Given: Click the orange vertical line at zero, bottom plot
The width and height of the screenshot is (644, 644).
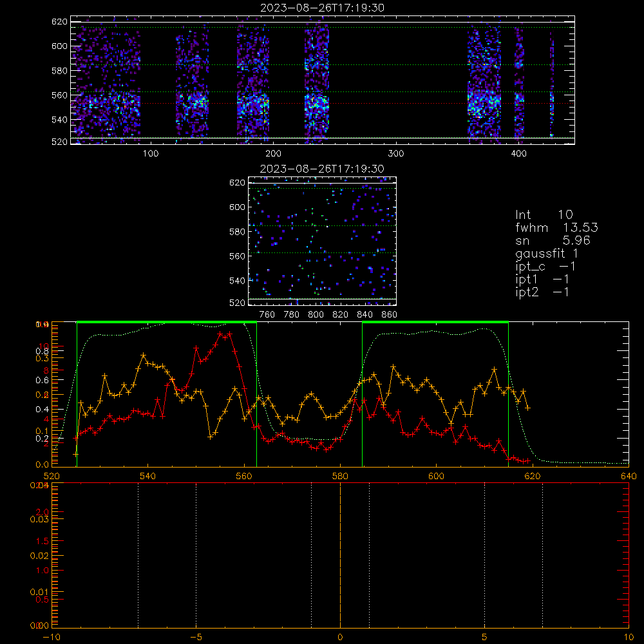Looking at the screenshot, I should [x=341, y=555].
